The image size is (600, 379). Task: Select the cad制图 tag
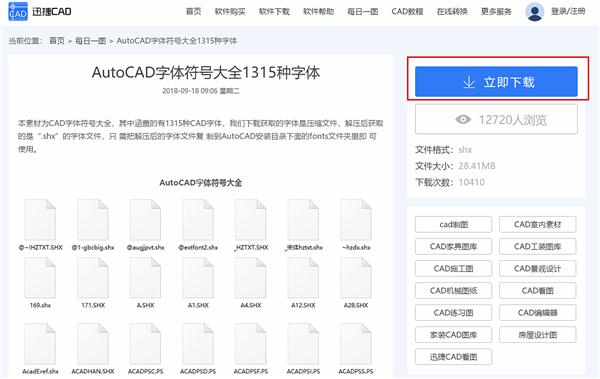click(453, 224)
